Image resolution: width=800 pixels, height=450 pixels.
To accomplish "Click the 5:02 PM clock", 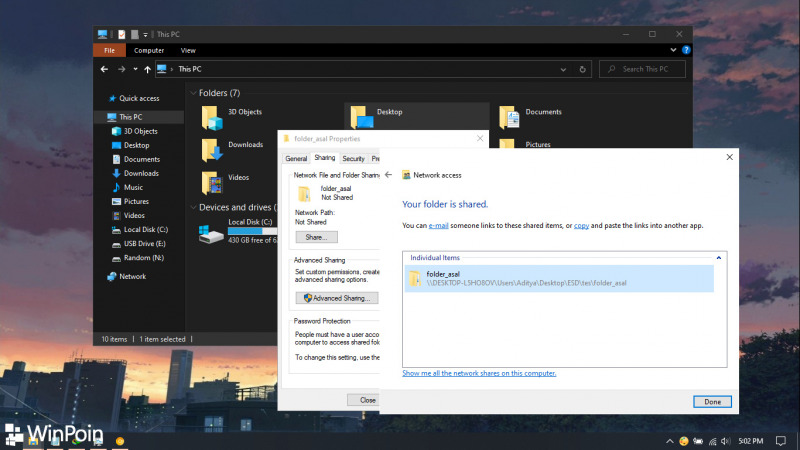I will pyautogui.click(x=751, y=441).
